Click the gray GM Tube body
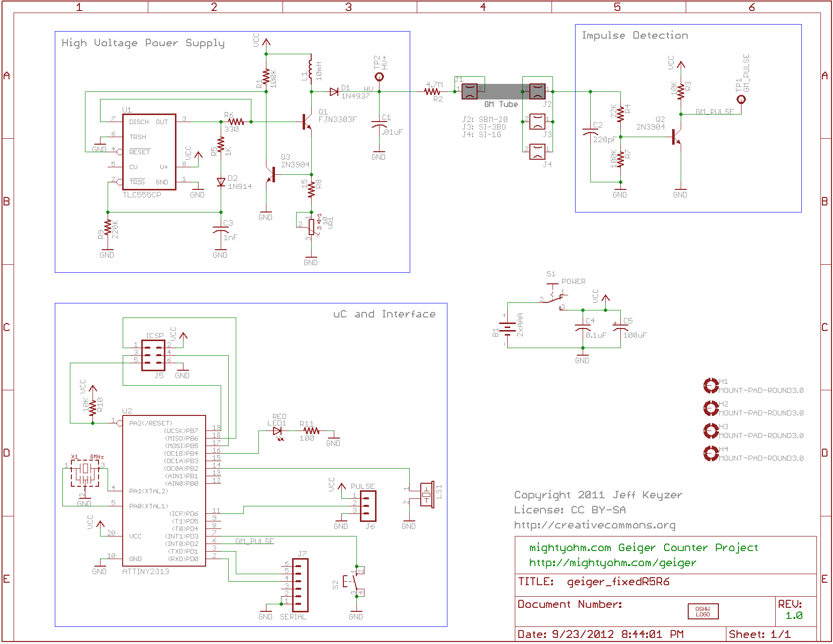The height and width of the screenshot is (644, 833). 501,92
